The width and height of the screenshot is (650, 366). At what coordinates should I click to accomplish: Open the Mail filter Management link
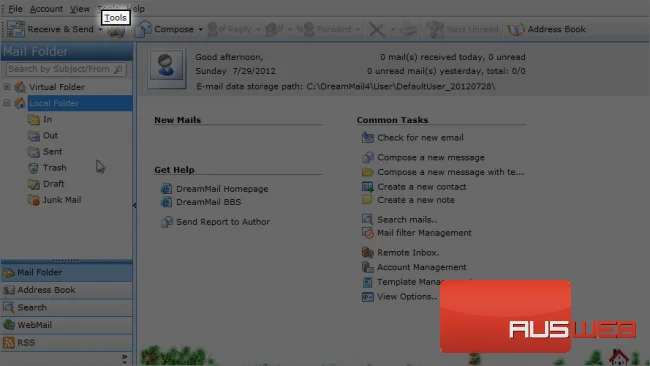click(x=424, y=233)
